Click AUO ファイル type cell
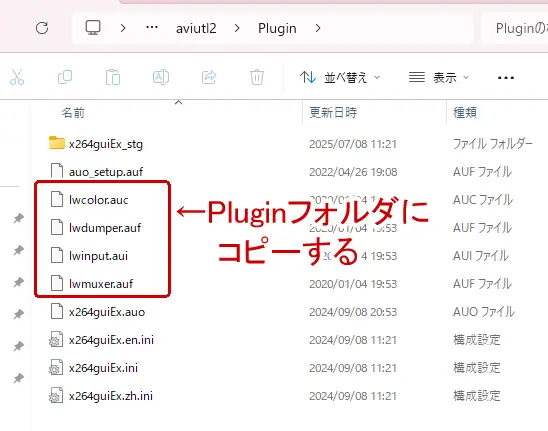 pos(484,312)
